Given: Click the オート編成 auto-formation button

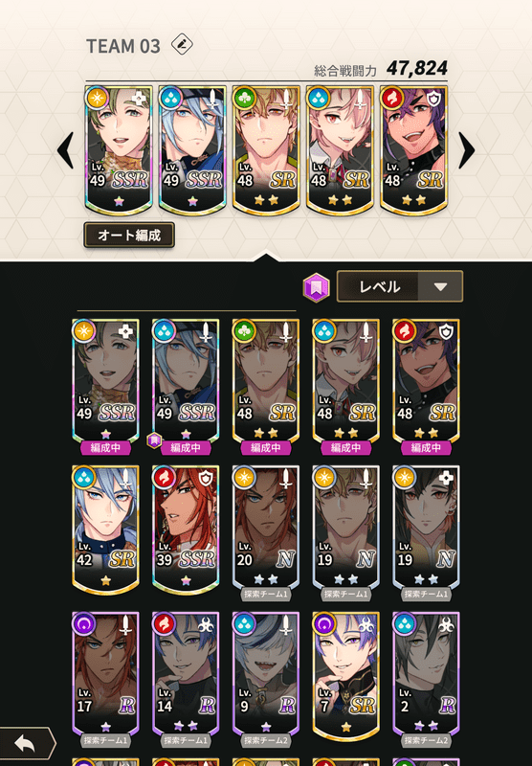Looking at the screenshot, I should pyautogui.click(x=129, y=236).
